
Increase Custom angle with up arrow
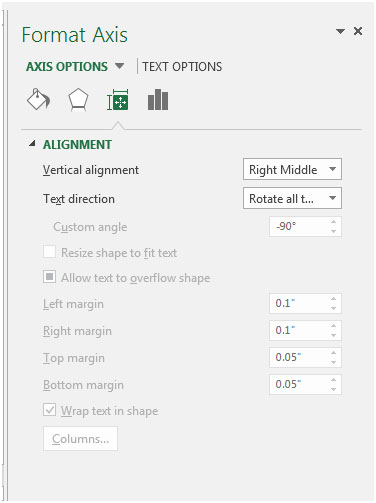[x=334, y=222]
